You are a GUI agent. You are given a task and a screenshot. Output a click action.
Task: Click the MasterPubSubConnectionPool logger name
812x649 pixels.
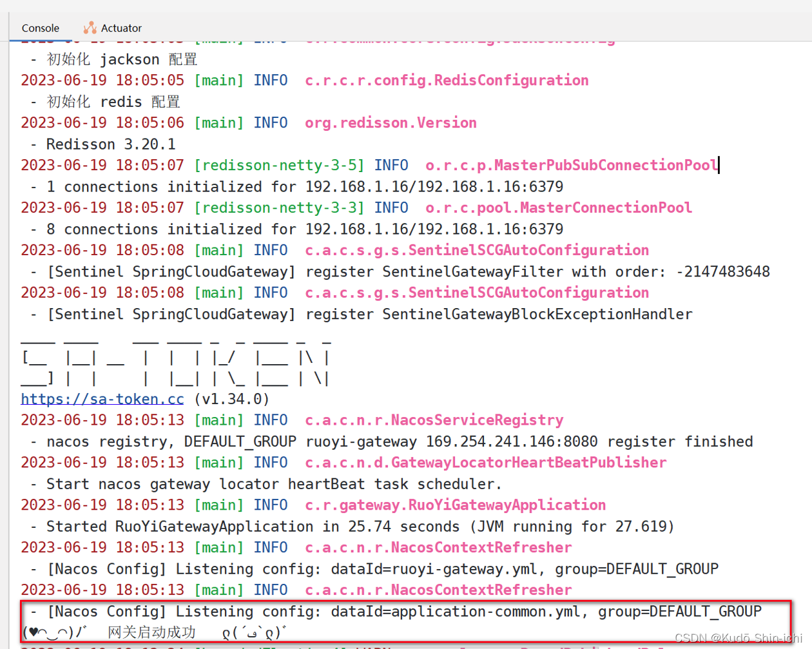(x=571, y=165)
